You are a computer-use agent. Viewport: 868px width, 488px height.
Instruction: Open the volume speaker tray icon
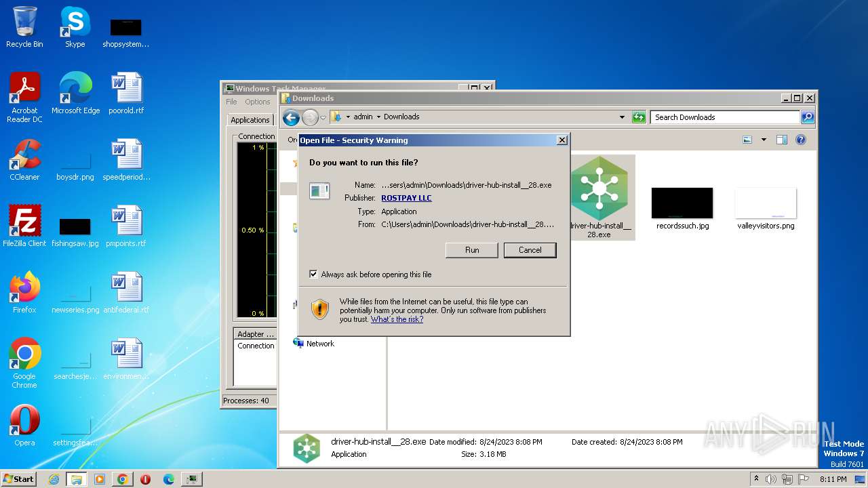click(x=771, y=479)
